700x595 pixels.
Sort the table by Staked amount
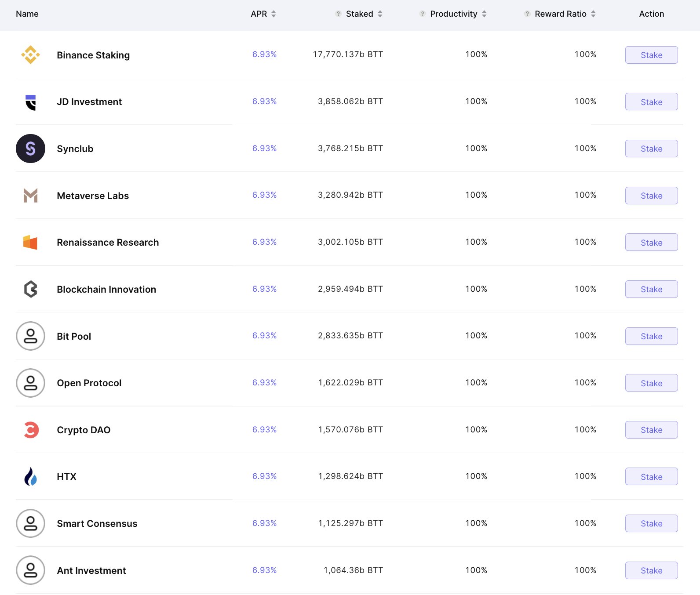(380, 14)
